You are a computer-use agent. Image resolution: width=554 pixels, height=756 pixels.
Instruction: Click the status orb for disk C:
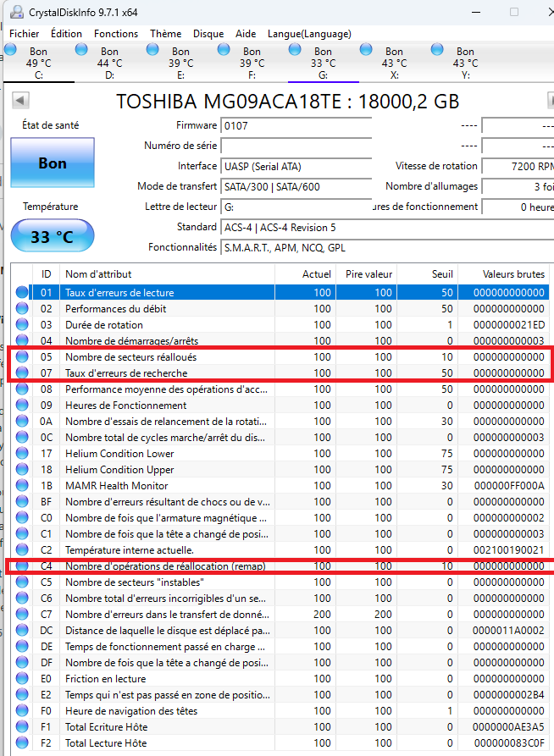11,49
